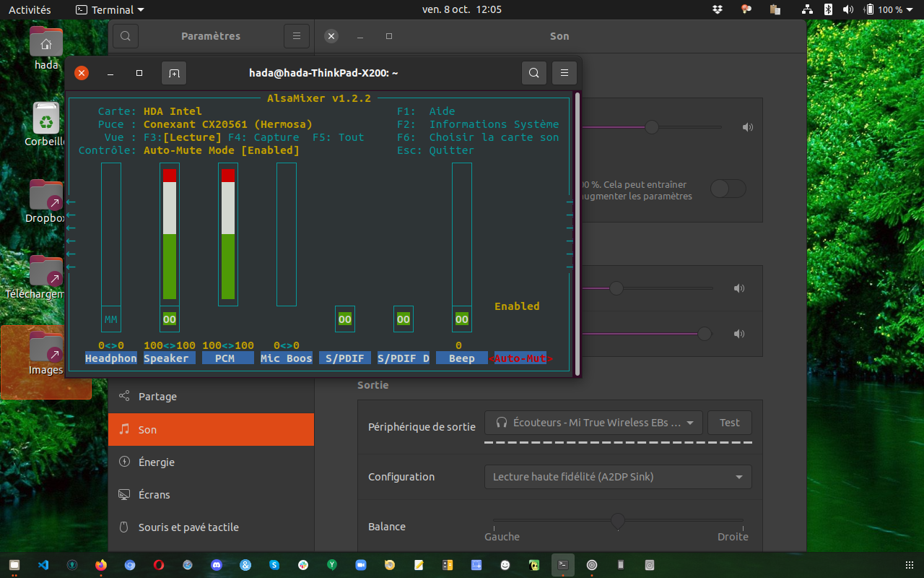Open the system menu arrow beside battery
The height and width of the screenshot is (578, 924).
(909, 9)
